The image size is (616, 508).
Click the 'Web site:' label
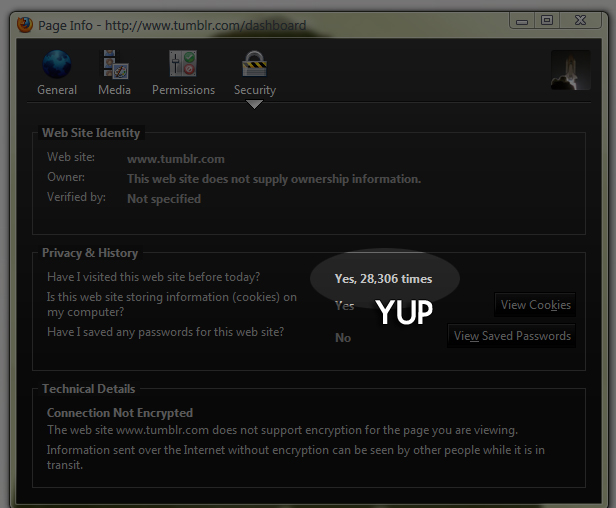pos(71,157)
